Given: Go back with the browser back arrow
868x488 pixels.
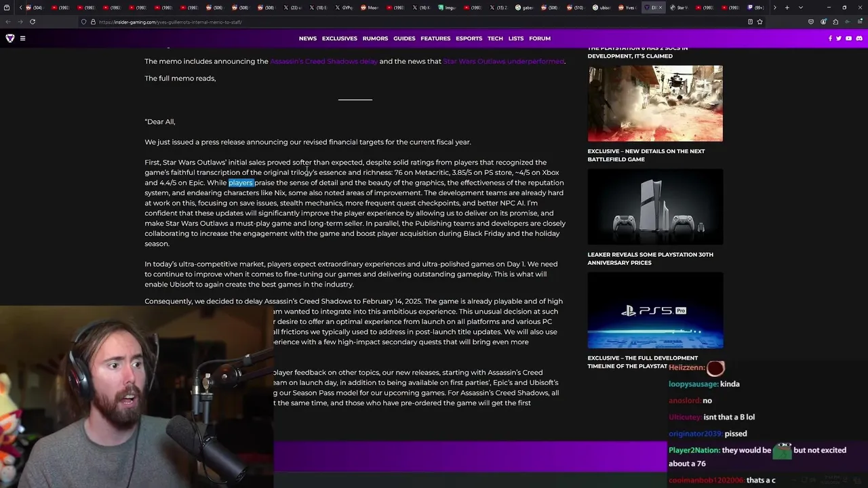Looking at the screenshot, I should 7,22.
